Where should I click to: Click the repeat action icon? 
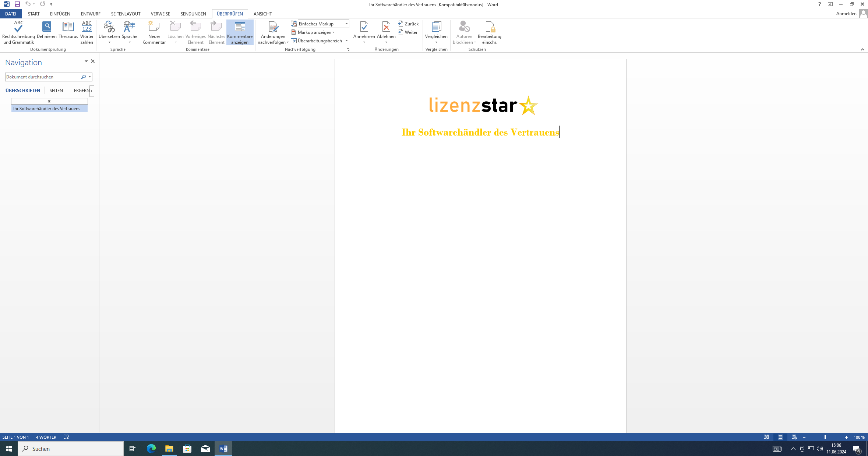coord(42,4)
